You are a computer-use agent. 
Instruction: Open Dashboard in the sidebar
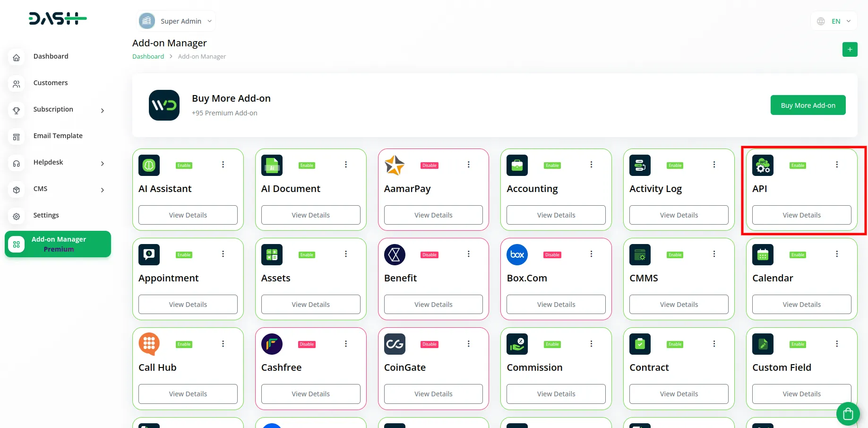click(51, 56)
